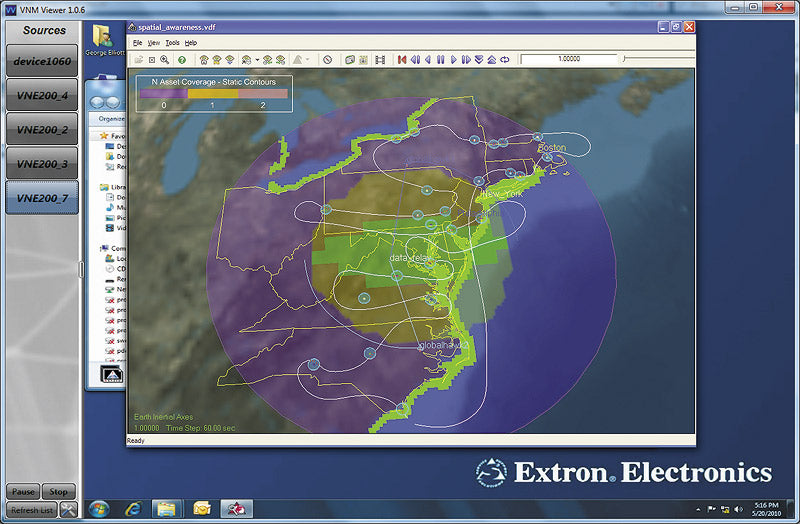Click the yellow globe properties toolbar icon
This screenshot has width=800, height=524.
pyautogui.click(x=363, y=60)
